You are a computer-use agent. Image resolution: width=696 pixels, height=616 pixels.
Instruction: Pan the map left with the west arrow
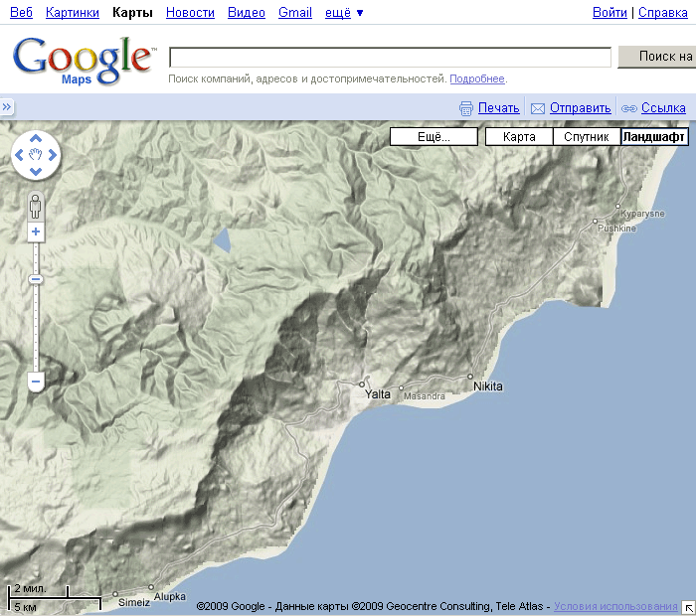click(19, 155)
